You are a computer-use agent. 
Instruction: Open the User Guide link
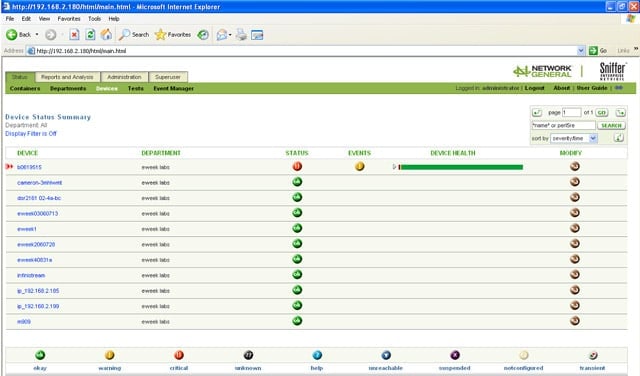pos(592,88)
